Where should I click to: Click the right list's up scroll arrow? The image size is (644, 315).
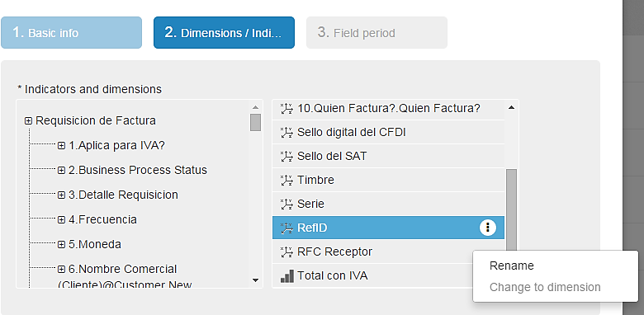(x=511, y=108)
